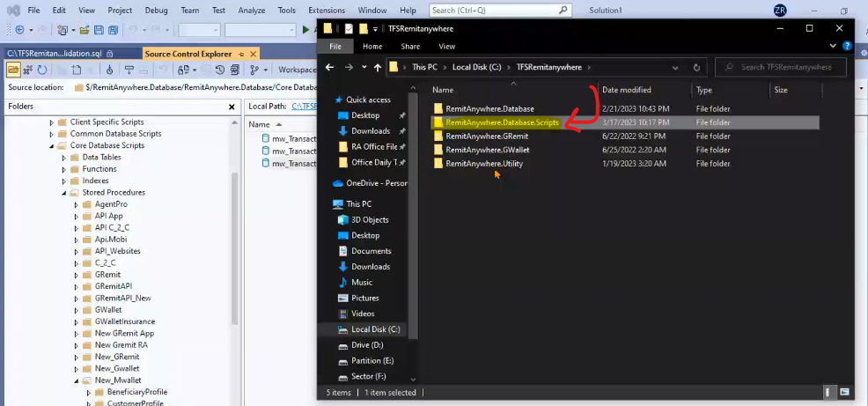The width and height of the screenshot is (868, 406).
Task: Open the Visual Studio Team menu
Action: (190, 10)
